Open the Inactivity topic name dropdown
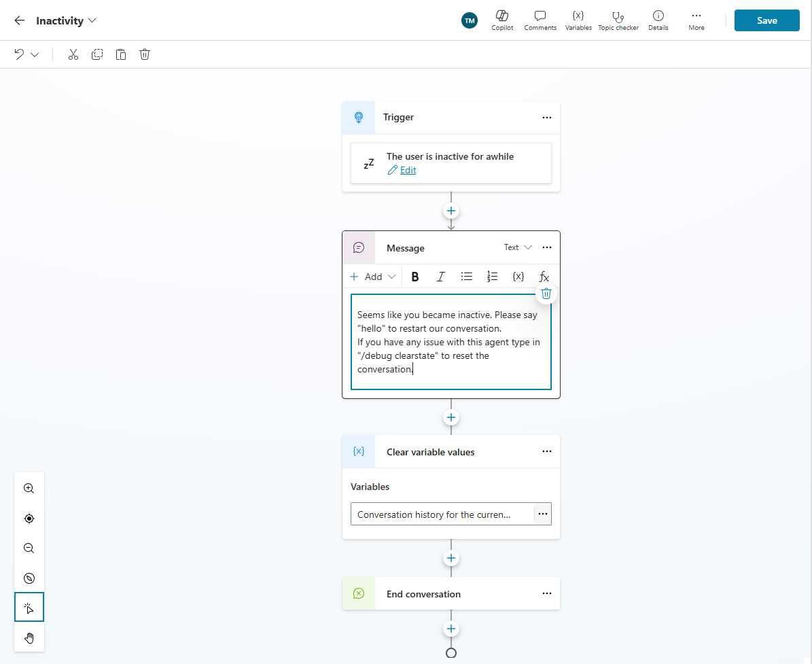Viewport: 812px width, 664px height. click(x=91, y=20)
